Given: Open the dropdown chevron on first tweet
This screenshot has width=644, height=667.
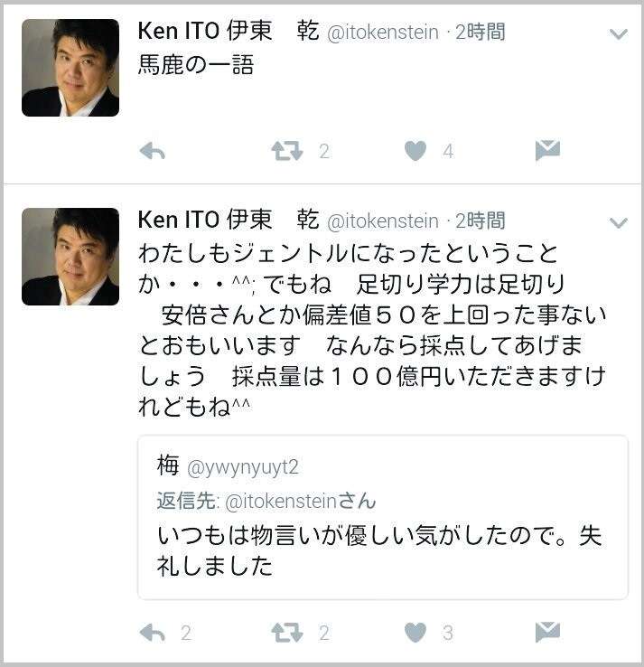Looking at the screenshot, I should [619, 33].
